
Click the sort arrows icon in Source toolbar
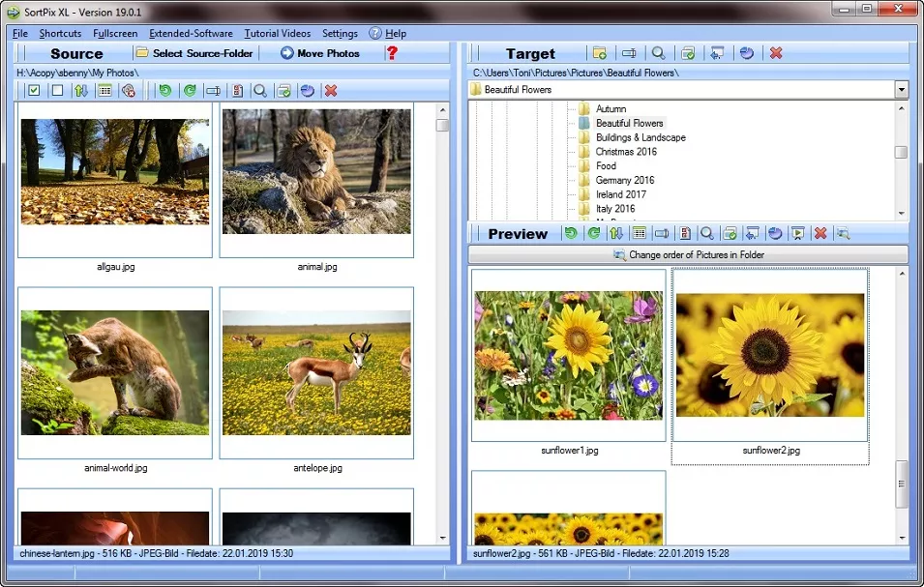click(x=80, y=90)
